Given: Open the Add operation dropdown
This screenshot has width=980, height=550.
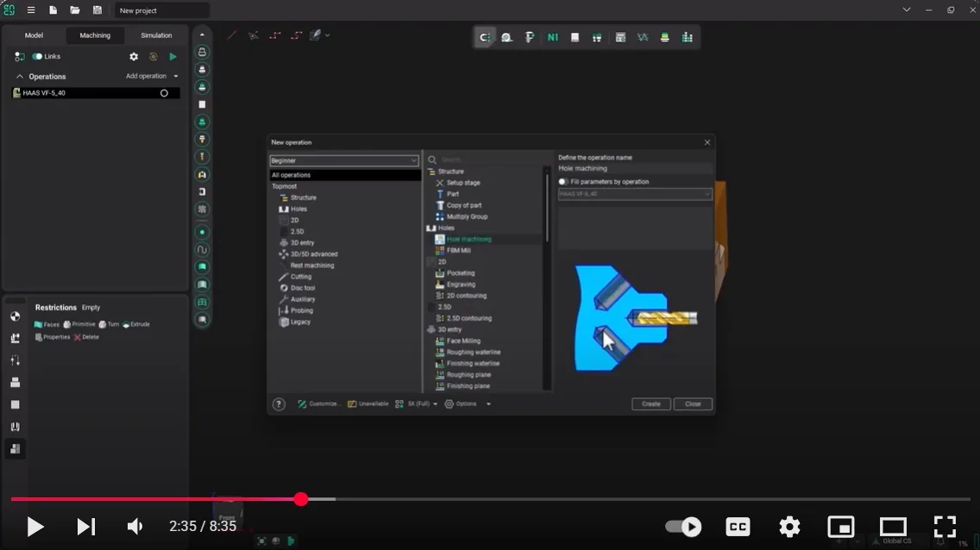Looking at the screenshot, I should [x=152, y=76].
